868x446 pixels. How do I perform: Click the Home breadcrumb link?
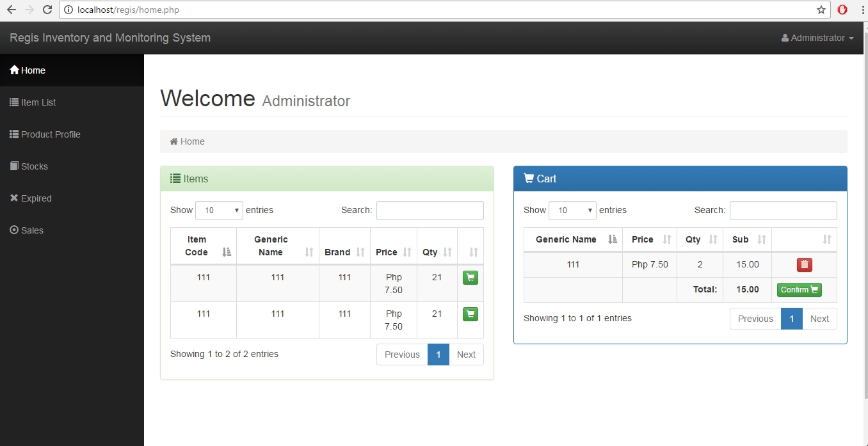[187, 141]
